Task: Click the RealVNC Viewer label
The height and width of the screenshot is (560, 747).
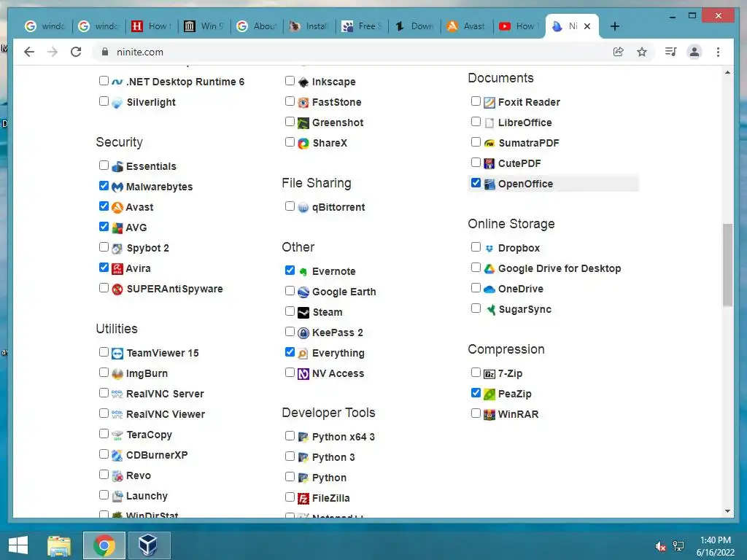Action: [x=166, y=414]
